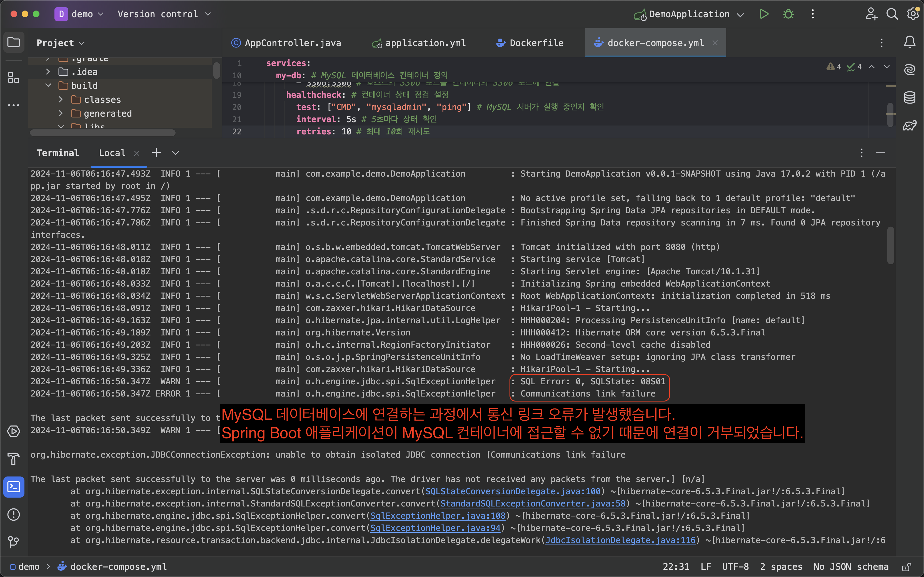Collapse the build folder in tree
Viewport: 924px width, 577px height.
(x=49, y=86)
